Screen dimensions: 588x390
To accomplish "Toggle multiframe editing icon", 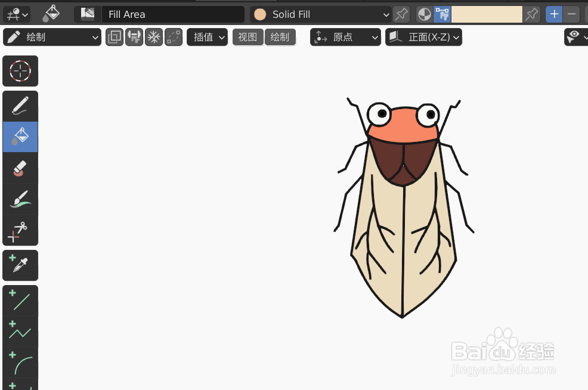I will 114,37.
